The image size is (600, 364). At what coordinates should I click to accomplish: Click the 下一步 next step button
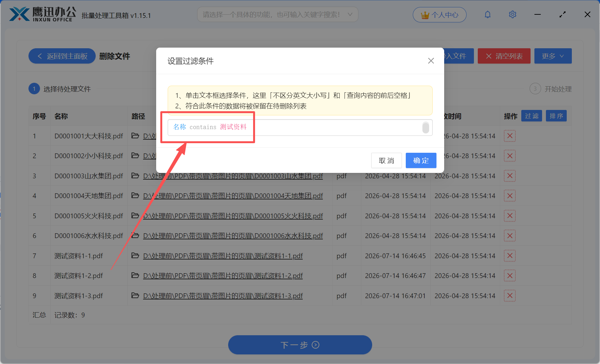point(300,345)
